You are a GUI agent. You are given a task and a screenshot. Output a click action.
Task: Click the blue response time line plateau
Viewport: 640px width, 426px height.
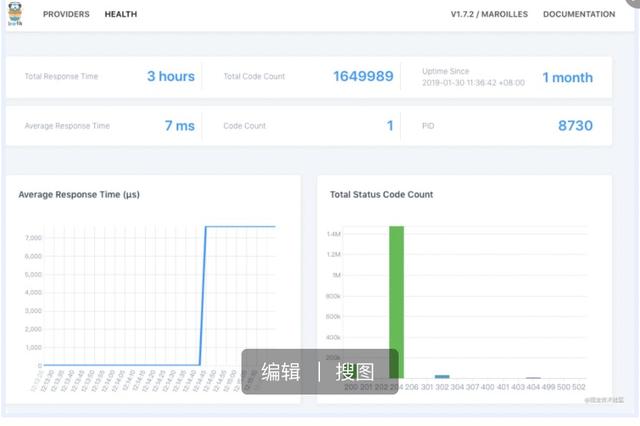tap(240, 226)
